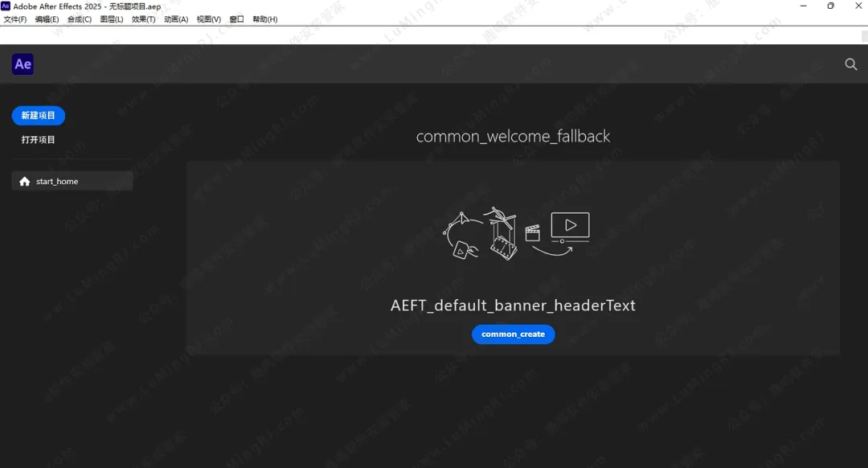868x468 pixels.
Task: Open the search magnifier icon
Action: [x=850, y=64]
